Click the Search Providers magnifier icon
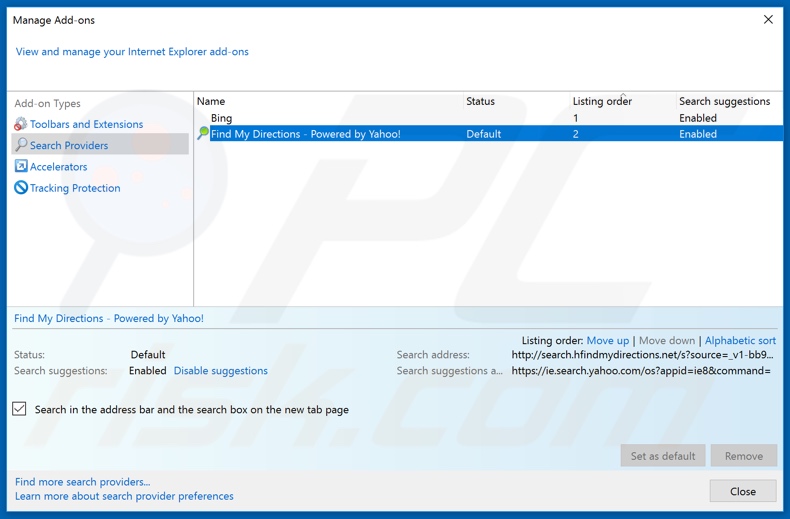 click(21, 145)
